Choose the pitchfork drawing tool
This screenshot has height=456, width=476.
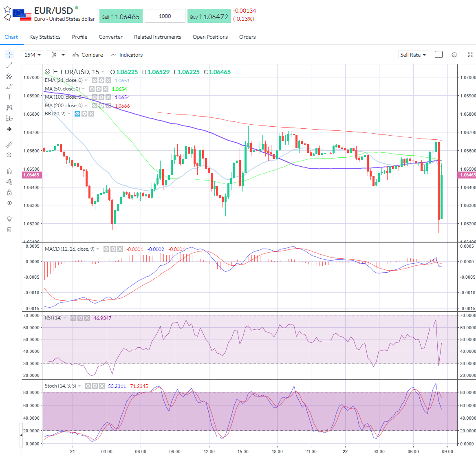tap(9, 76)
